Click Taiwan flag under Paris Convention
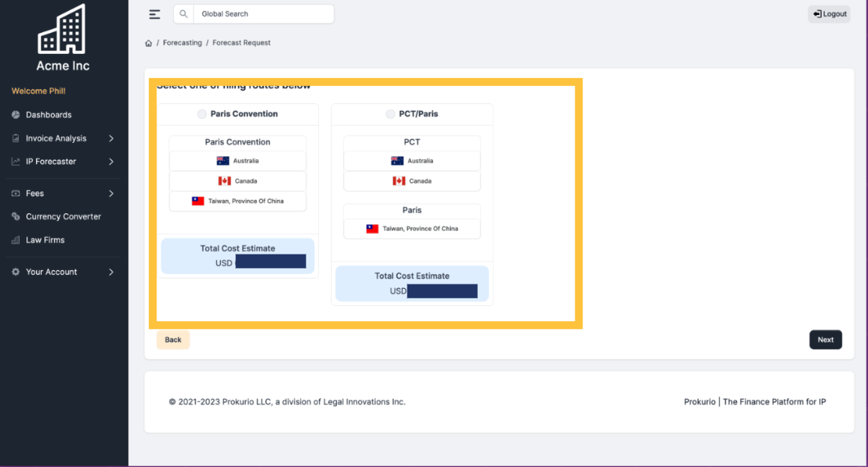The height and width of the screenshot is (467, 868). click(x=198, y=201)
